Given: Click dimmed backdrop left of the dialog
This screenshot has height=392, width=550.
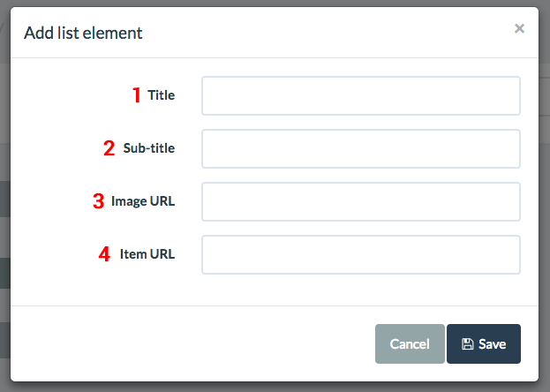Looking at the screenshot, I should (4, 221).
